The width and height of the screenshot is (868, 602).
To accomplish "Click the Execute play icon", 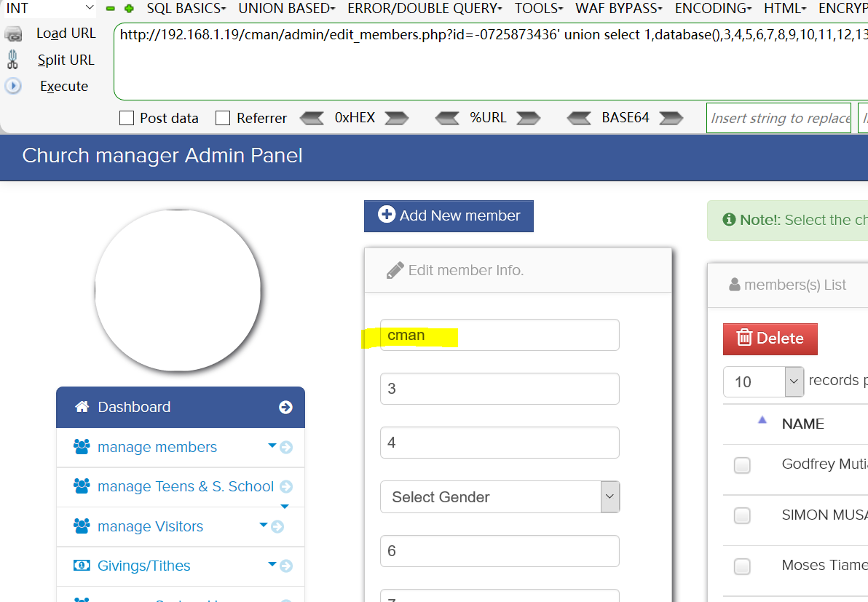I will 13,86.
